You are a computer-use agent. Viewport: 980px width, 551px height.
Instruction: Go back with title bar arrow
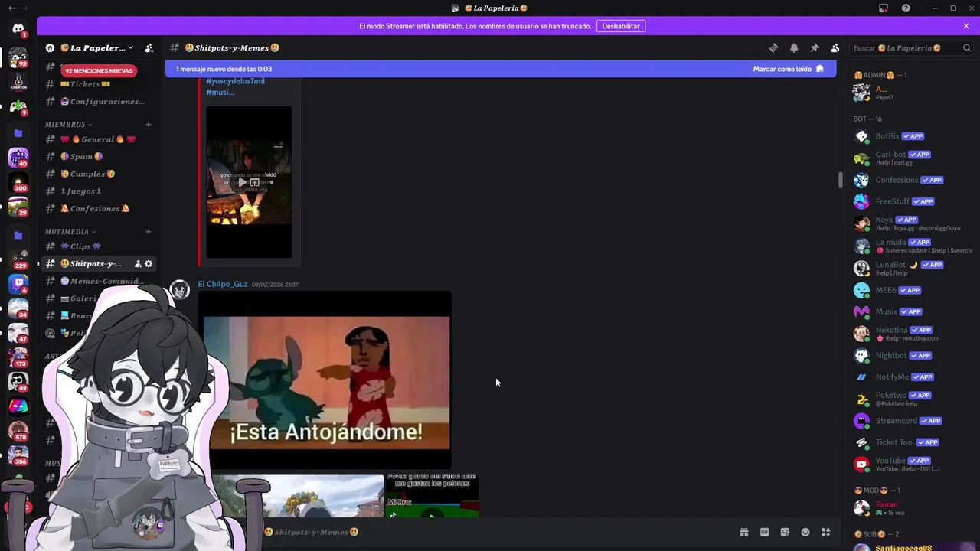click(11, 8)
